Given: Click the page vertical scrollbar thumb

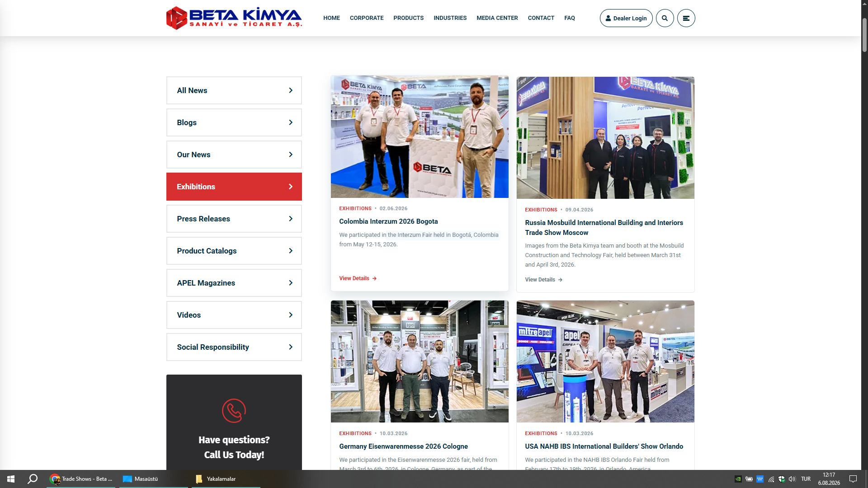Looking at the screenshot, I should point(864,35).
